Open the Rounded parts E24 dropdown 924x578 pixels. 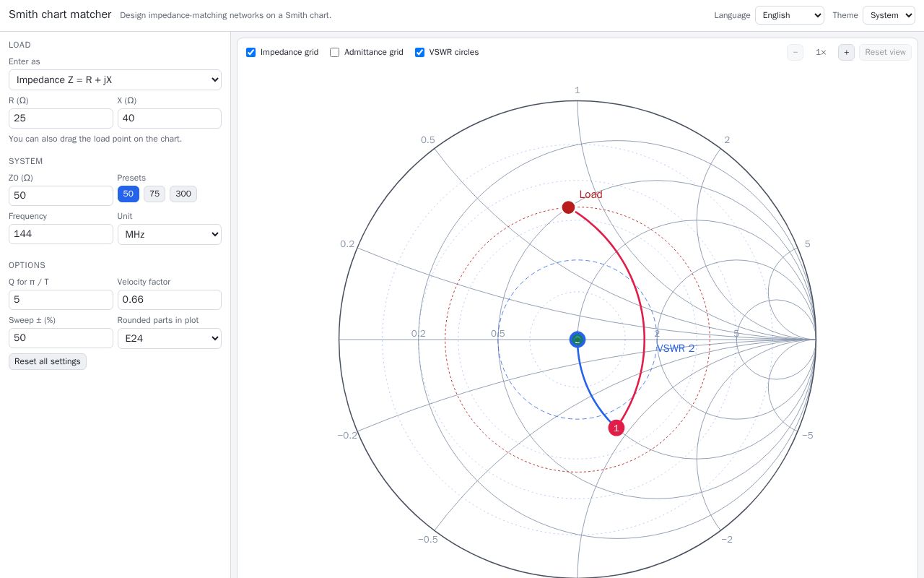pos(170,338)
